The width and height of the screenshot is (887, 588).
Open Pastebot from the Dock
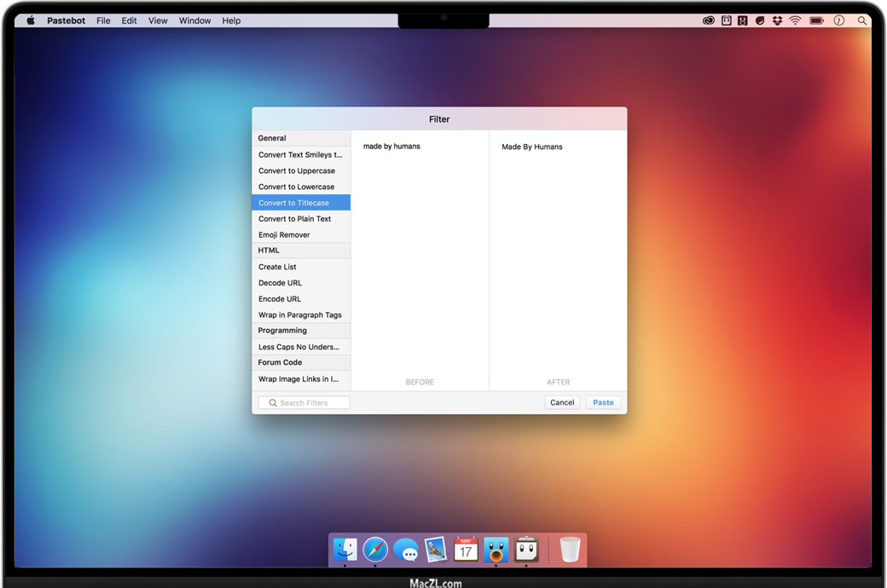[x=526, y=550]
